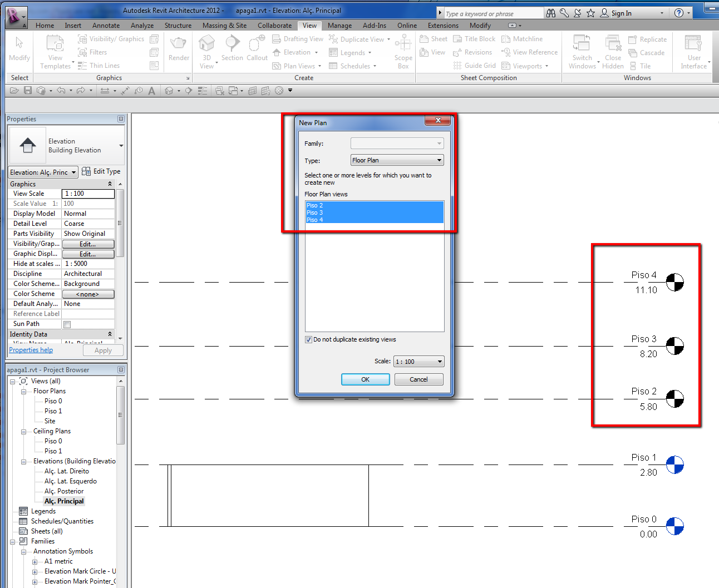This screenshot has height=588, width=719.
Task: Open the Scale 1 : 100 dropdown
Action: click(x=418, y=362)
